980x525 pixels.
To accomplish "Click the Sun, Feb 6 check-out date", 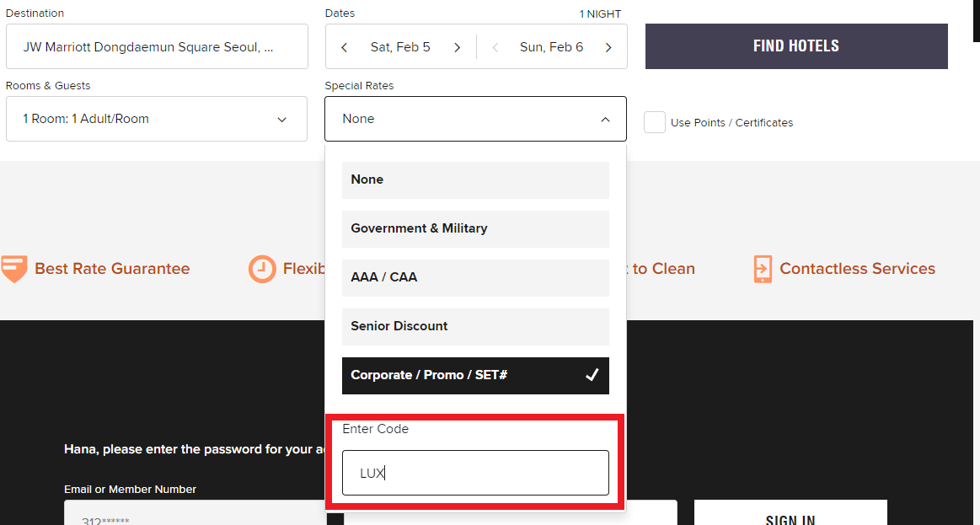I will click(551, 47).
